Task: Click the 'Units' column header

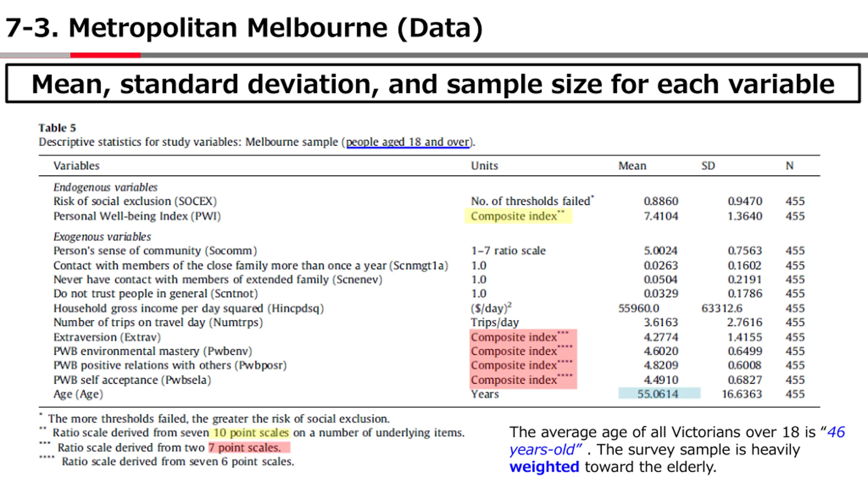Action: point(484,166)
